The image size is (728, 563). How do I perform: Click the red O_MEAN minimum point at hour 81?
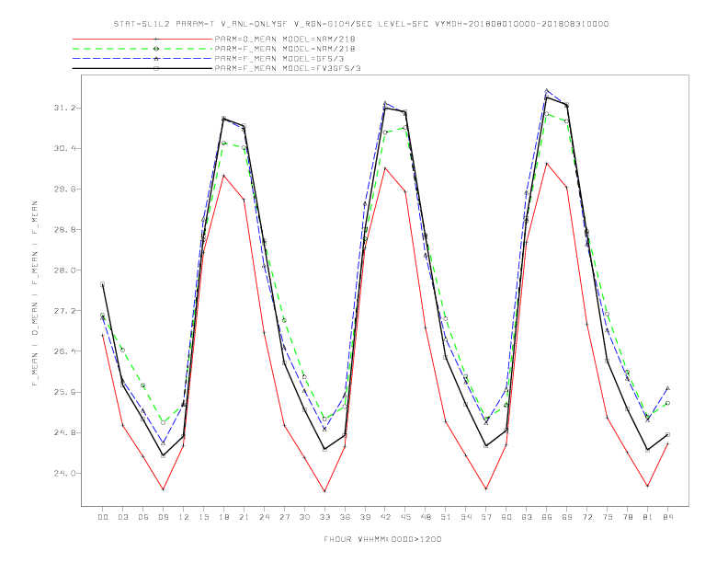click(x=647, y=486)
